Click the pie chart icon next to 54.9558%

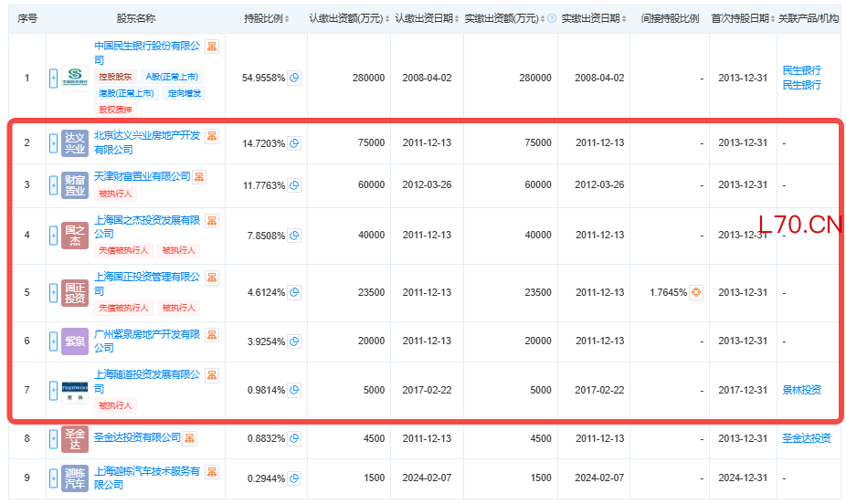click(294, 78)
